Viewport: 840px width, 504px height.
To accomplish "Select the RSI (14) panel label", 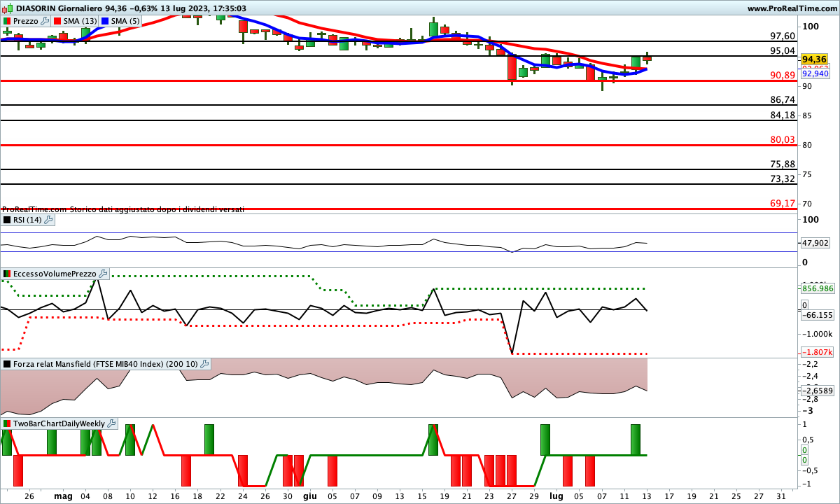I will tap(27, 220).
